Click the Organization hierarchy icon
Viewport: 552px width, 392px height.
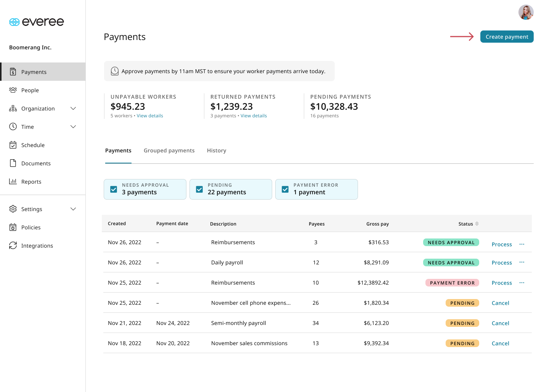13,108
